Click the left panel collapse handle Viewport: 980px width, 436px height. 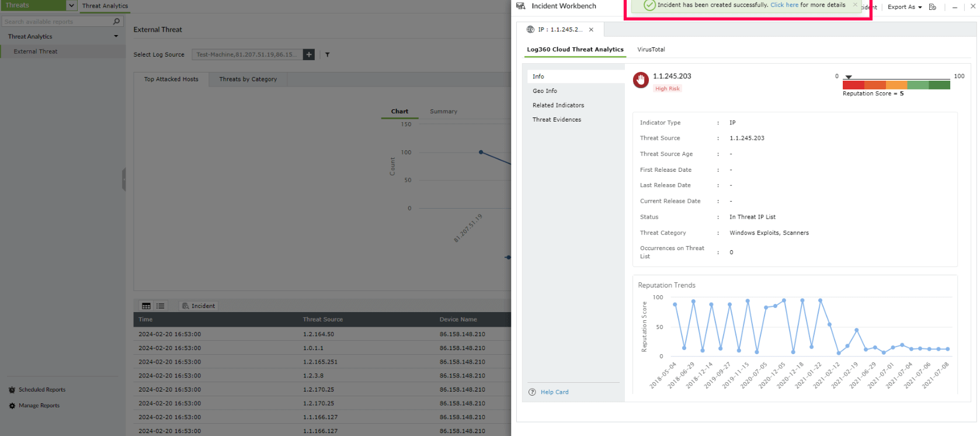pos(124,179)
